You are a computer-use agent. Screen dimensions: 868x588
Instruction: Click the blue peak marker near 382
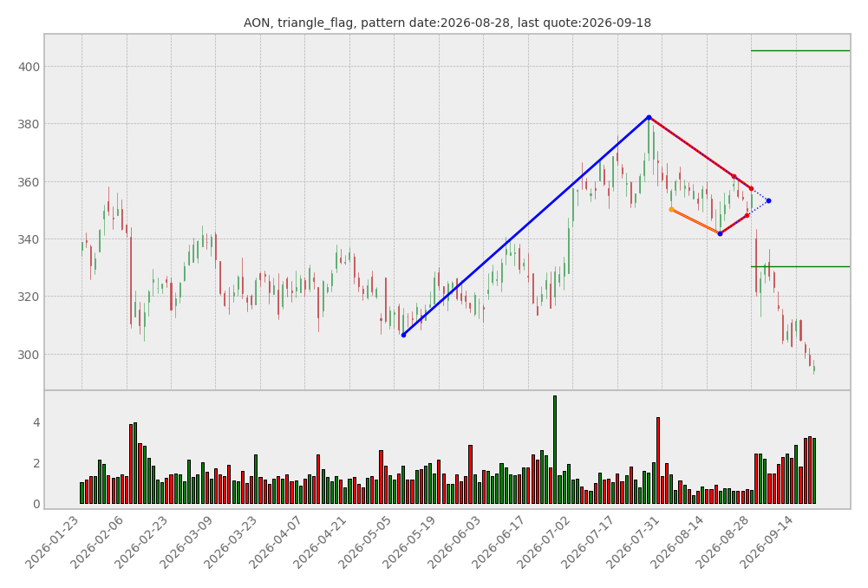[649, 117]
